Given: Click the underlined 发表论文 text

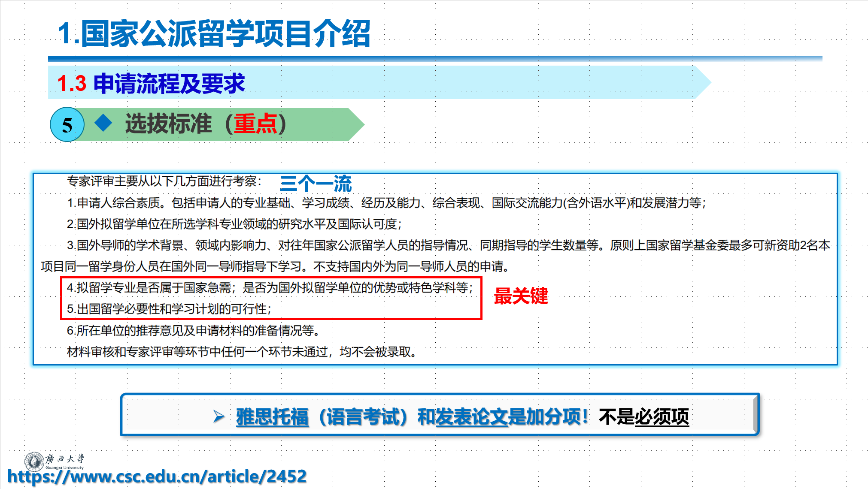Looking at the screenshot, I should 472,417.
